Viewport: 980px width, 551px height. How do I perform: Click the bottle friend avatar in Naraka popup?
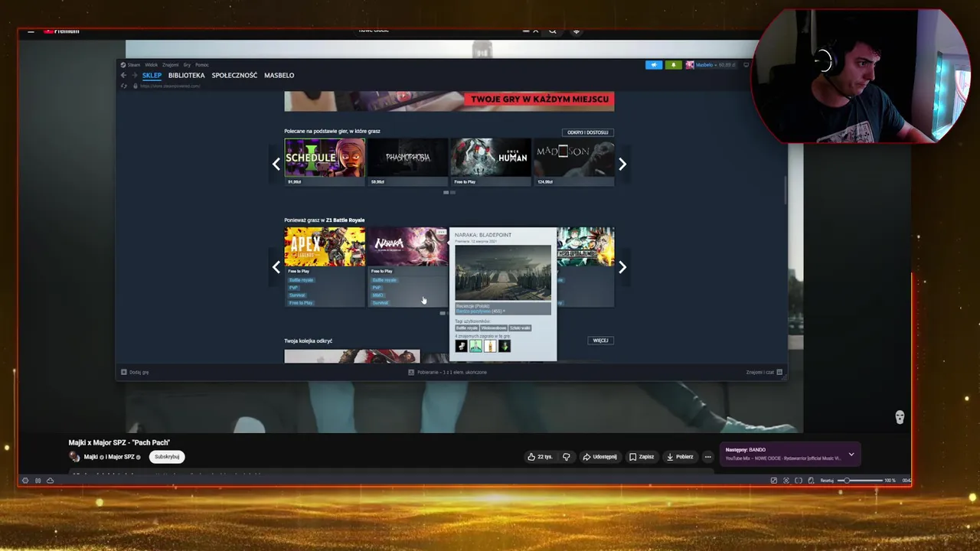coord(490,347)
